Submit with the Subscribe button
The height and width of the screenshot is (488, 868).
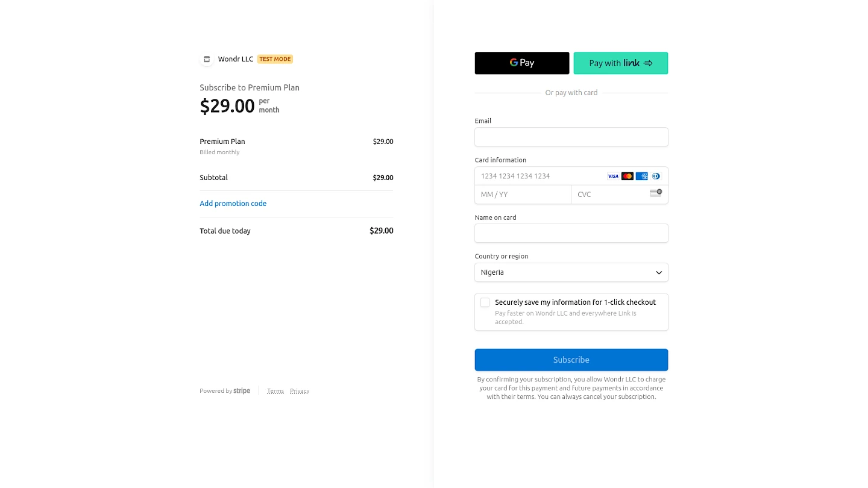571,360
